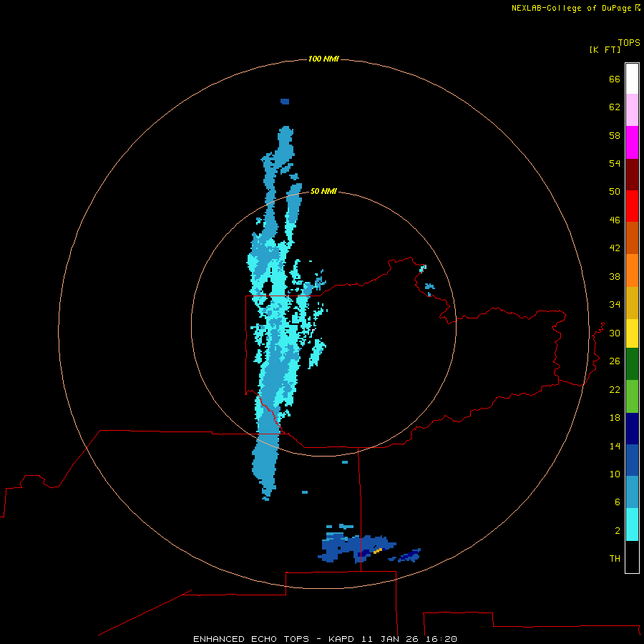Click the Enhanced Echo Tops KAPD caption
The image size is (644, 644).
tap(325, 639)
